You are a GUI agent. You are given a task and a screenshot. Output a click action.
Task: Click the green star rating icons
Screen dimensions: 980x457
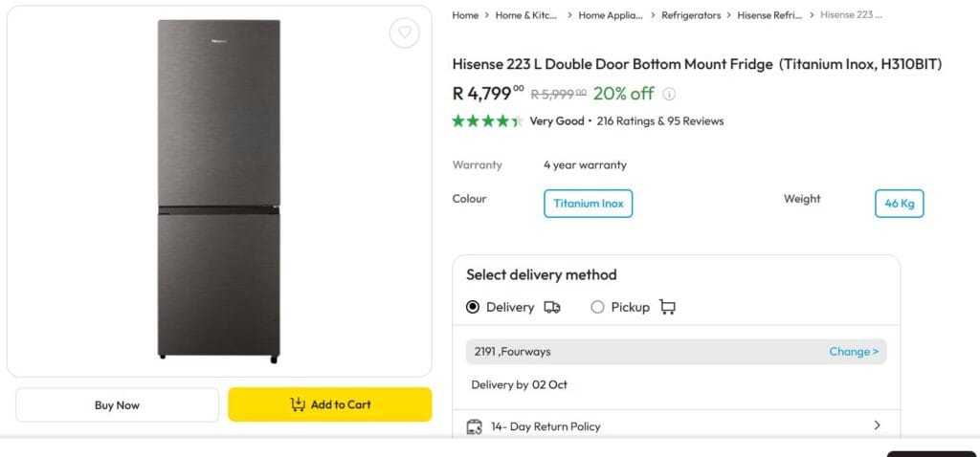coord(487,121)
